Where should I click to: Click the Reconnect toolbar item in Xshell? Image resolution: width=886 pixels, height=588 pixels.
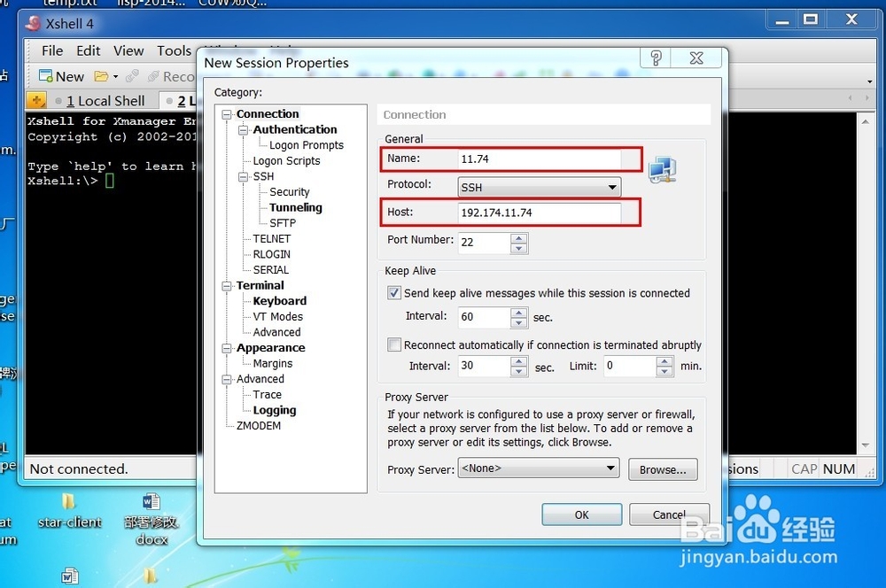[171, 76]
